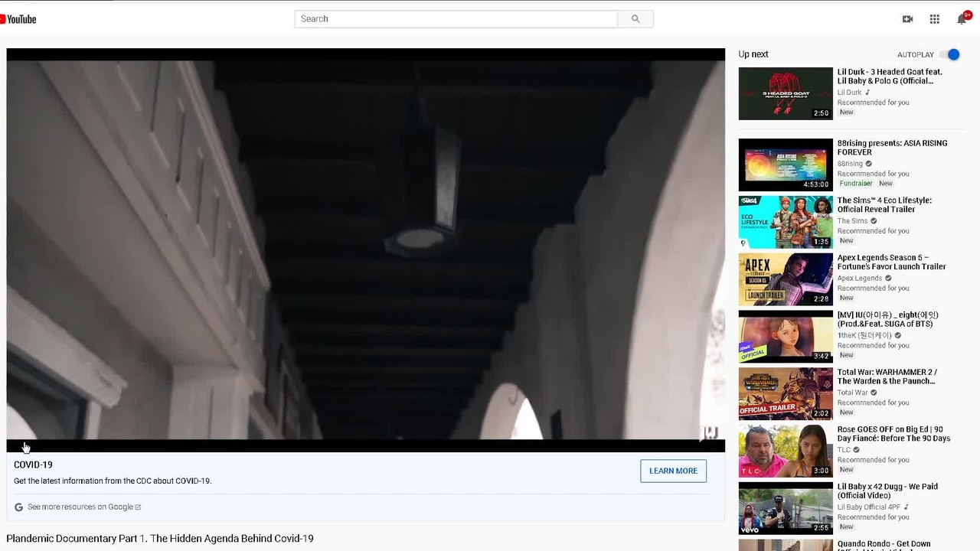Open the create video camera icon
The width and height of the screenshot is (980, 551).
pyautogui.click(x=907, y=19)
